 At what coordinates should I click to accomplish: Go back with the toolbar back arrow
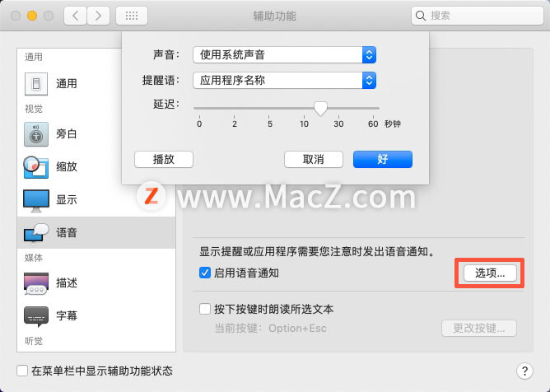75,16
